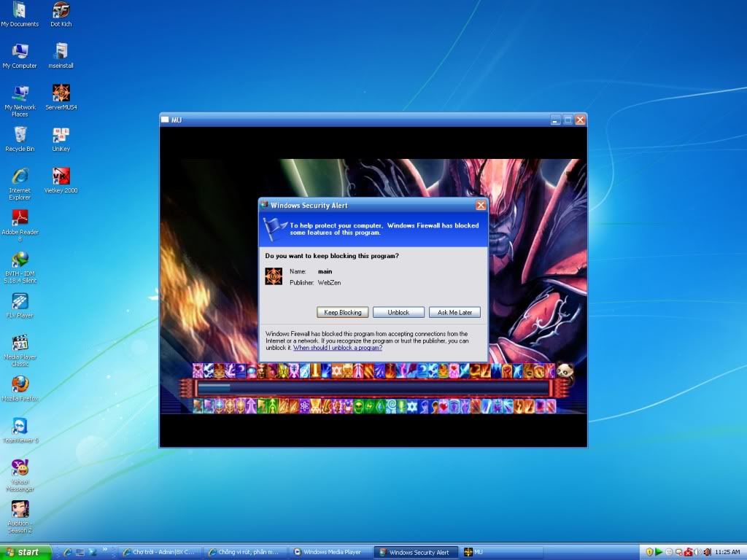Viewport: 747px width, 560px height.
Task: Close the Windows Security Alert dialog
Action: pyautogui.click(x=481, y=205)
